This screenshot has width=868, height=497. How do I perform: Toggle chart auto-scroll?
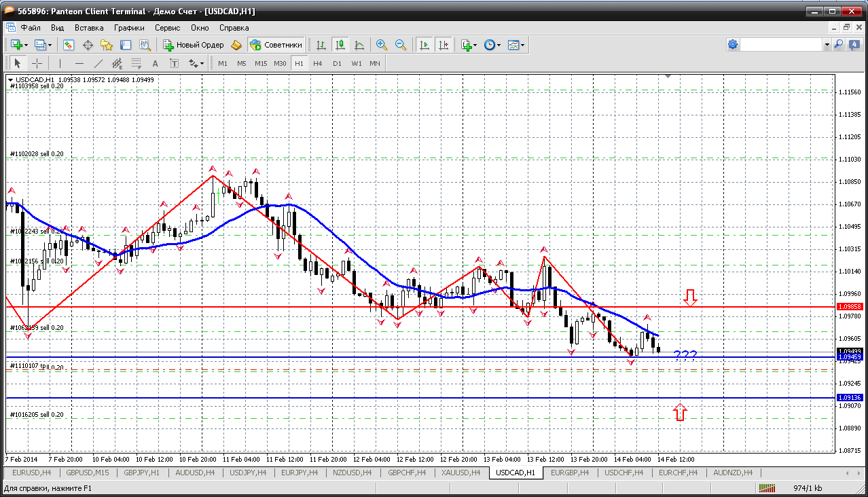(424, 45)
